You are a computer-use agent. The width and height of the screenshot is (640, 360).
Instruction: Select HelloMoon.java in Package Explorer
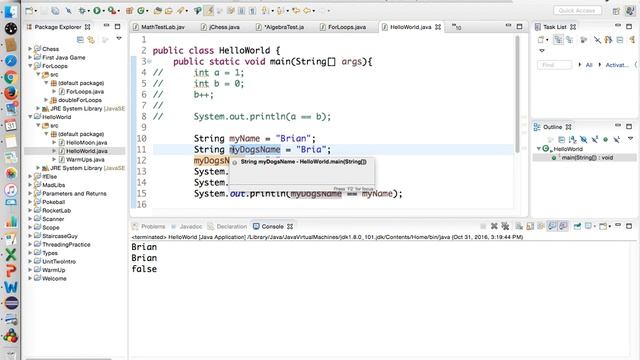(87, 143)
